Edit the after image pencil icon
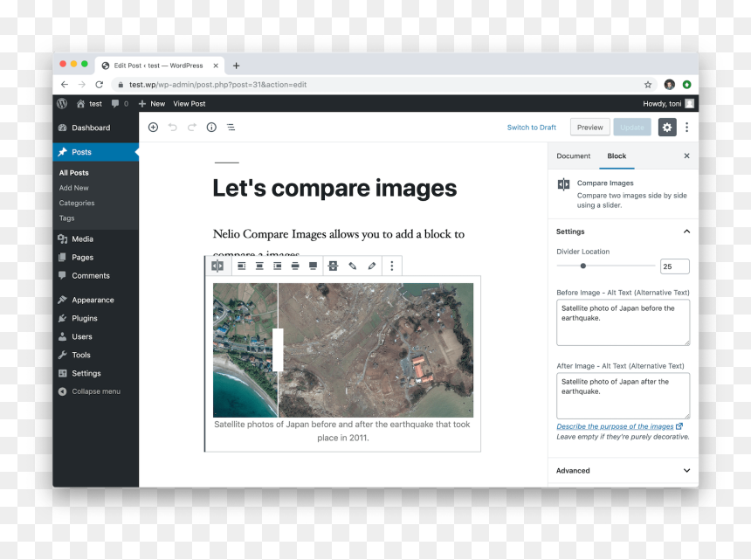 (x=372, y=266)
